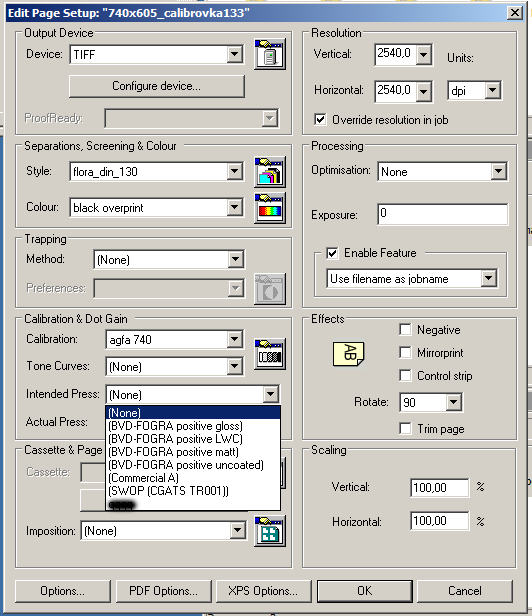The width and height of the screenshot is (532, 616).
Task: Open the Device dropdown showing TIFF
Action: pyautogui.click(x=156, y=54)
